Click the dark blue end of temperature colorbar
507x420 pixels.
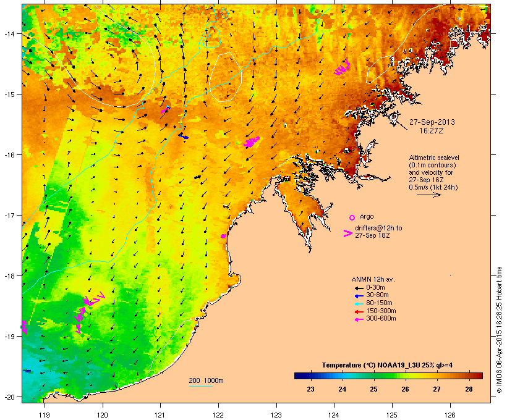(x=299, y=376)
